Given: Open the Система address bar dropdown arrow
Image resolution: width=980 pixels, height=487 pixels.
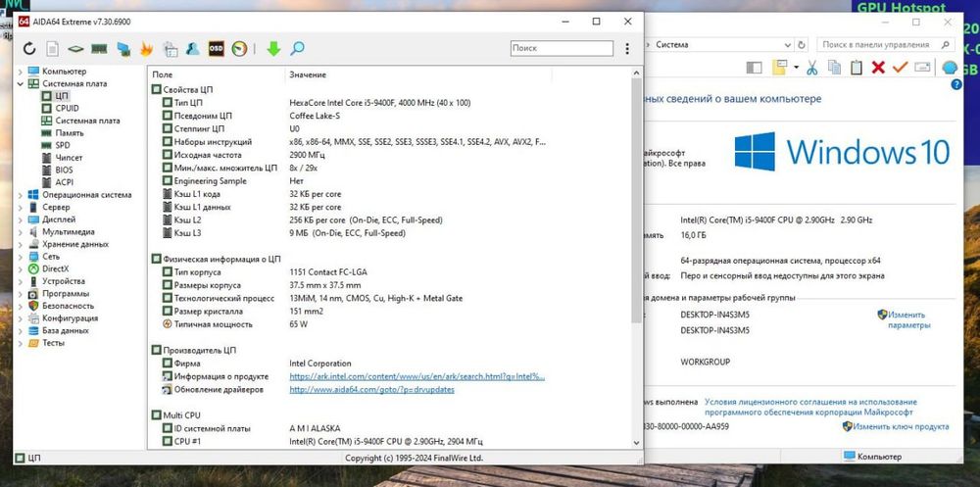Looking at the screenshot, I should 788,45.
